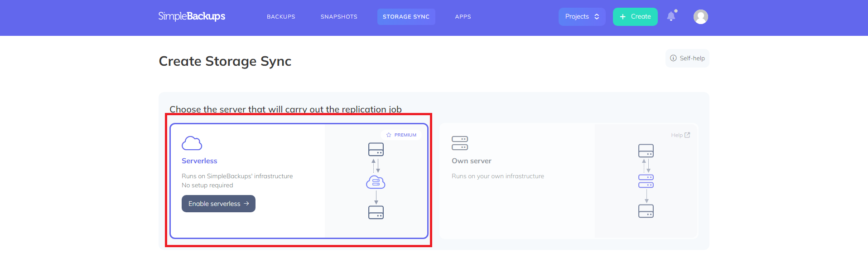Click the SimpleBackups logo
The image size is (868, 254).
(192, 16)
